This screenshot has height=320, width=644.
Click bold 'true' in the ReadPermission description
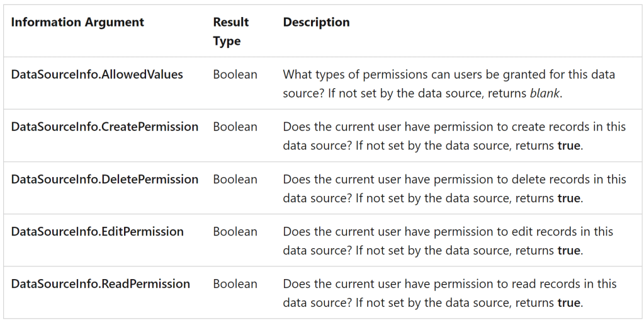(x=568, y=302)
